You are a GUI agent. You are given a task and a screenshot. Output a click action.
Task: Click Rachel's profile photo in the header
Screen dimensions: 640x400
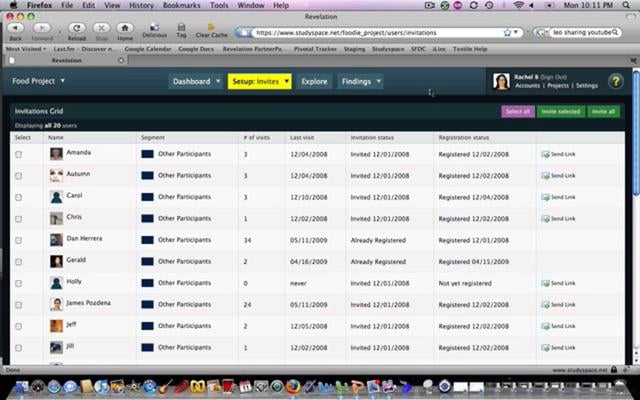(501, 81)
